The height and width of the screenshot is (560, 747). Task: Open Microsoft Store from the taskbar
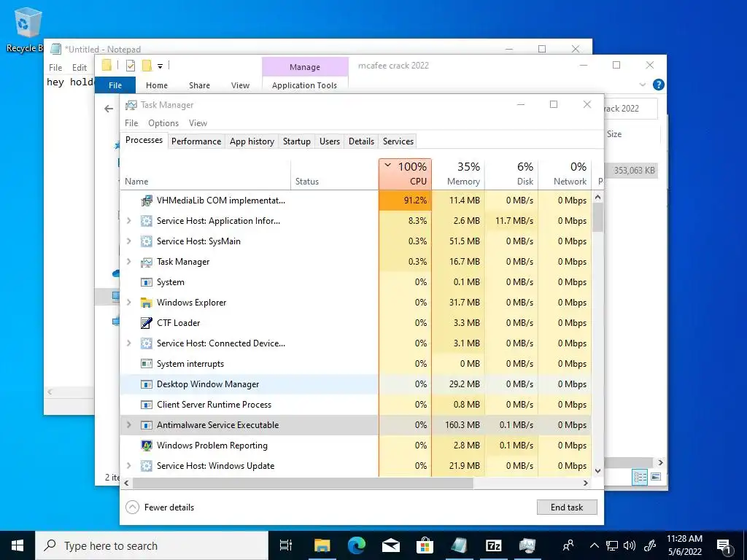pyautogui.click(x=425, y=545)
